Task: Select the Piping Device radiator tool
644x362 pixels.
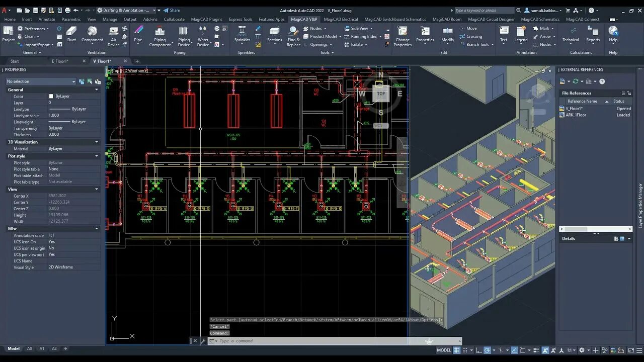Action: point(184,37)
